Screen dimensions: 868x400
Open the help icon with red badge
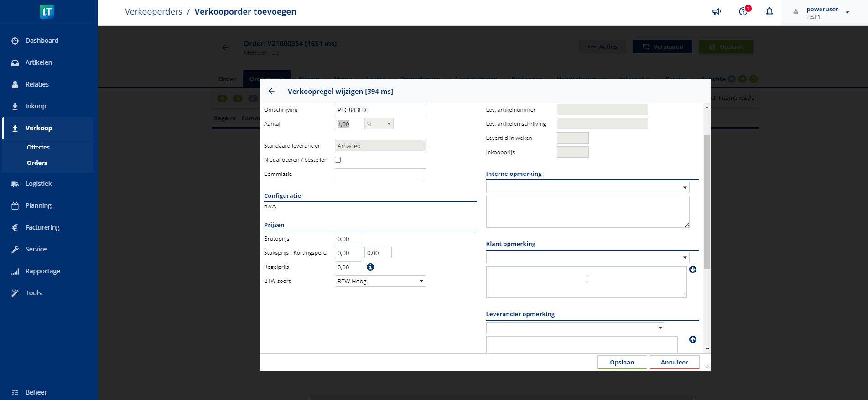click(x=743, y=11)
